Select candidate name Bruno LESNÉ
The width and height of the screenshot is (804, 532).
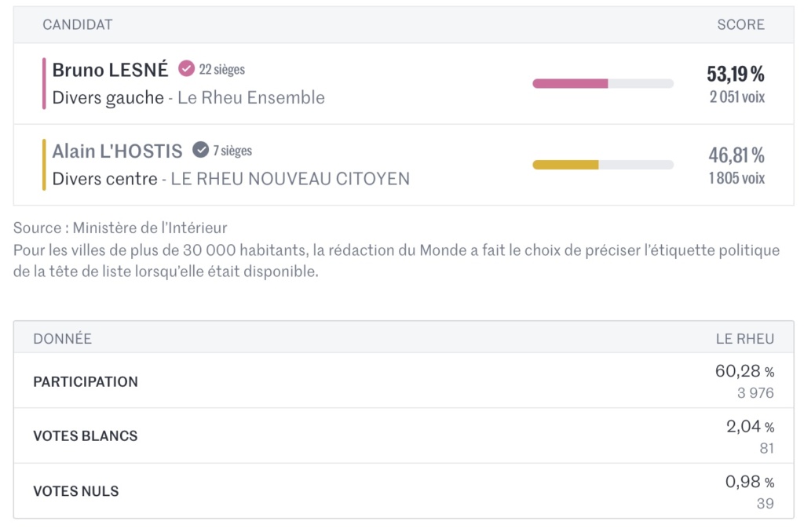tap(110, 70)
